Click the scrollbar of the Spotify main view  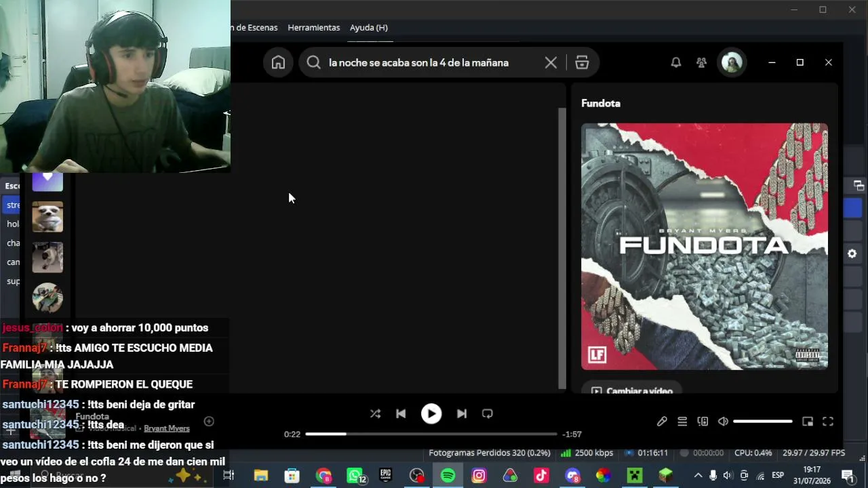tap(561, 248)
